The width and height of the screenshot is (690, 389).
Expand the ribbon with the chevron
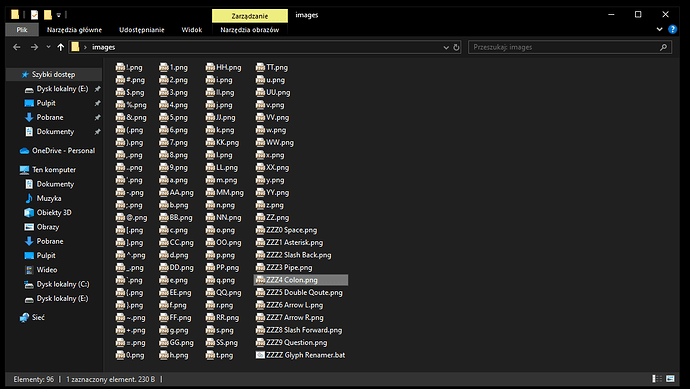[x=659, y=29]
